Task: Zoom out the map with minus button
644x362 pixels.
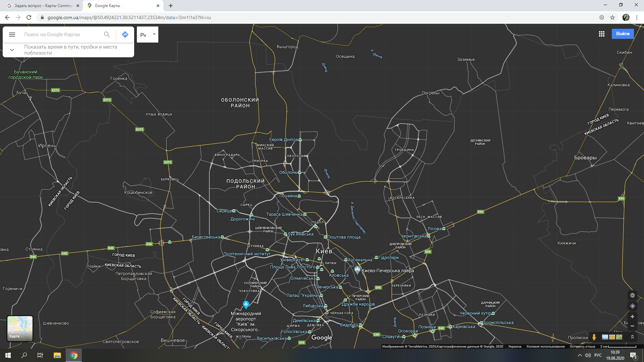Action: point(632,326)
